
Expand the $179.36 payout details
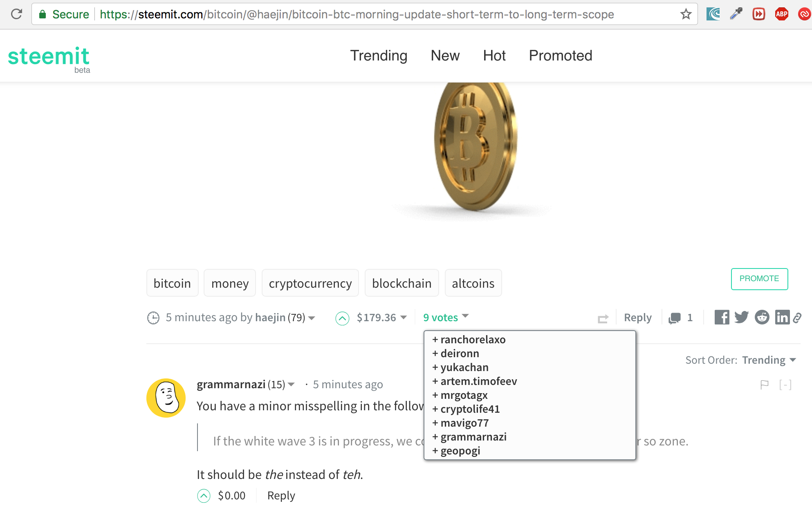381,318
